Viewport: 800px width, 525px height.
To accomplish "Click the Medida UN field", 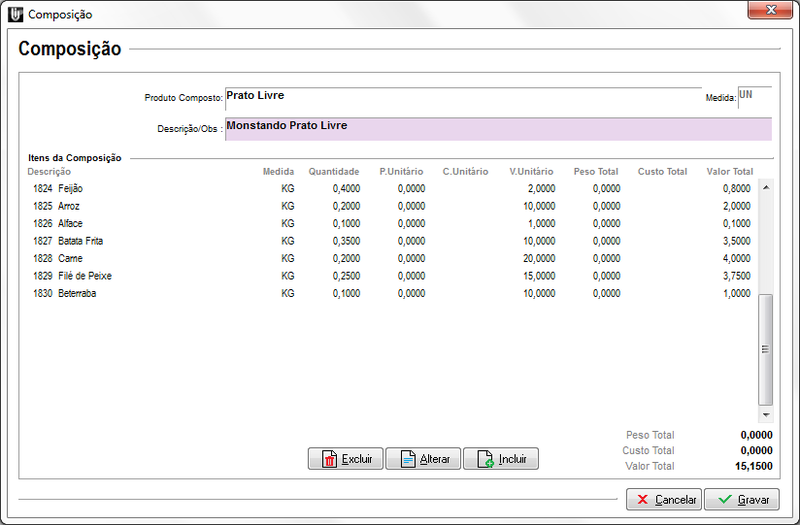I will [x=754, y=97].
